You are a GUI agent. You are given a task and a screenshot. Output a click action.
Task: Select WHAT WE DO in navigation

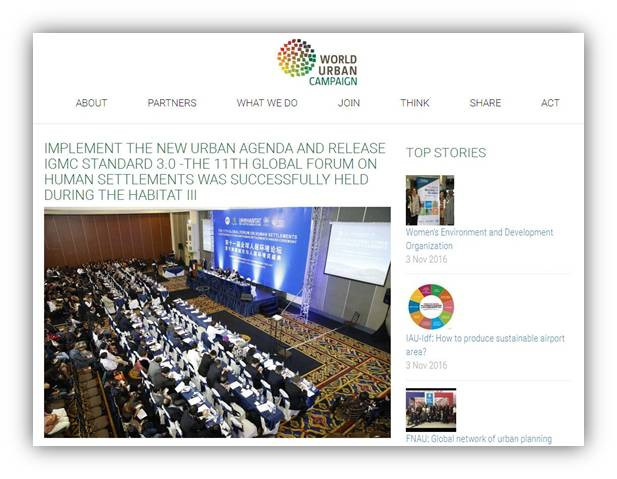(267, 103)
